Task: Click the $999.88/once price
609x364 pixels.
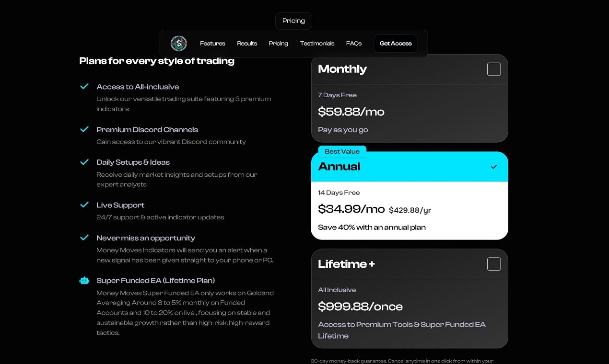Action: (x=360, y=307)
